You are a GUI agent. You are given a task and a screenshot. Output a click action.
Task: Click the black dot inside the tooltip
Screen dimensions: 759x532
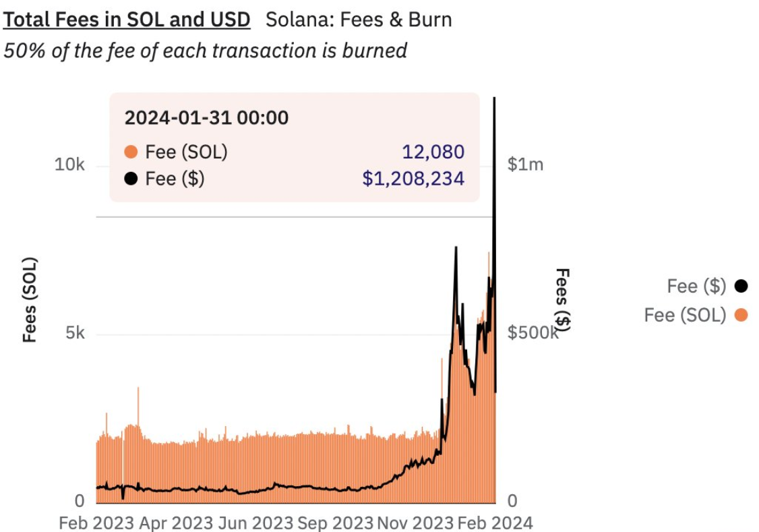point(131,179)
